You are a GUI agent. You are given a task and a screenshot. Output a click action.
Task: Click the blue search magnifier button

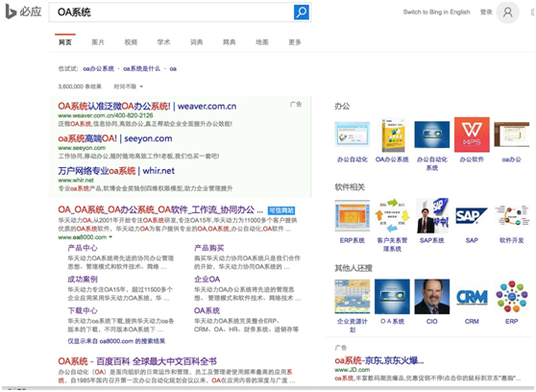tap(302, 12)
